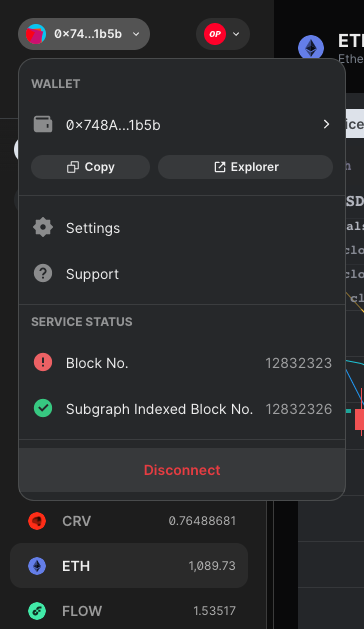Click the Settings gear icon
This screenshot has width=364, height=629.
43,227
